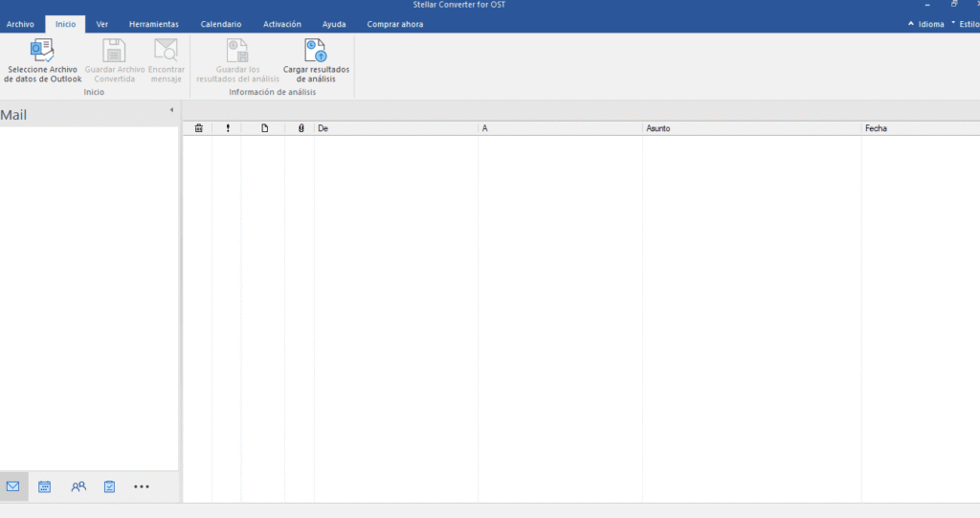Open the Archivo menu
980x518 pixels.
[x=20, y=24]
